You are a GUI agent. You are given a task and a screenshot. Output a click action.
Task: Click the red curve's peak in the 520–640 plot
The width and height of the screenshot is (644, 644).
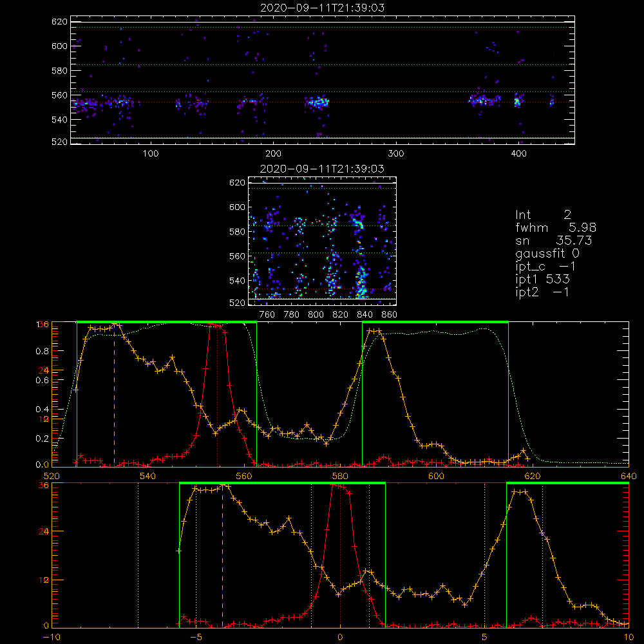[216, 325]
